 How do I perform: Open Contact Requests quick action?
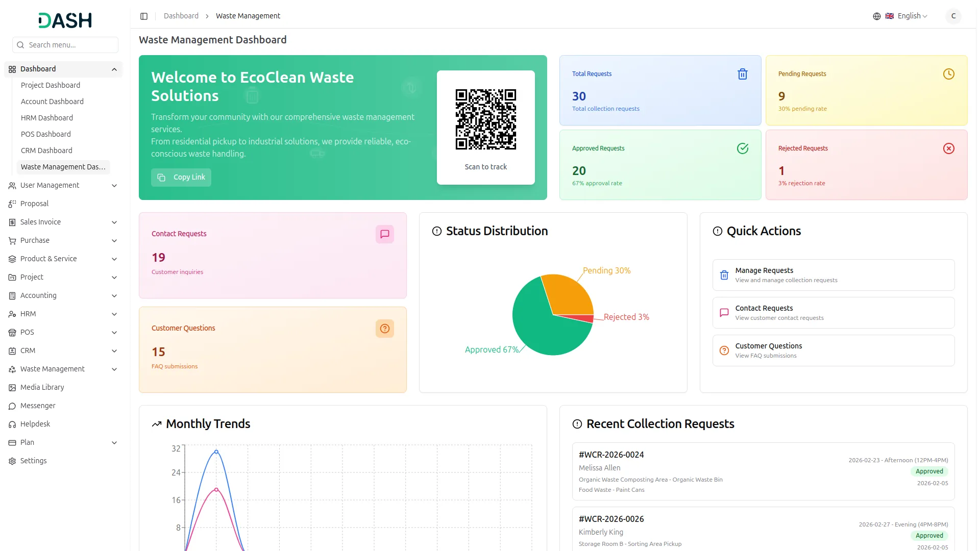pos(834,313)
